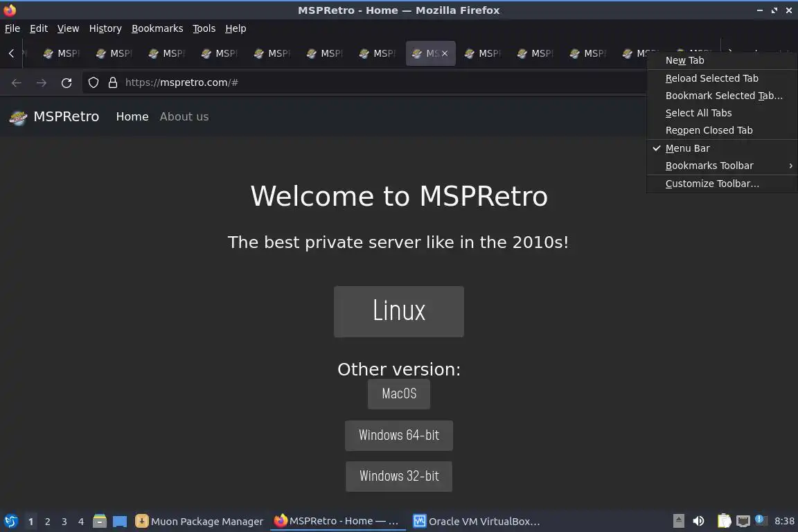Close the active MSPRetro tab
The image size is (798, 532).
[x=444, y=53]
